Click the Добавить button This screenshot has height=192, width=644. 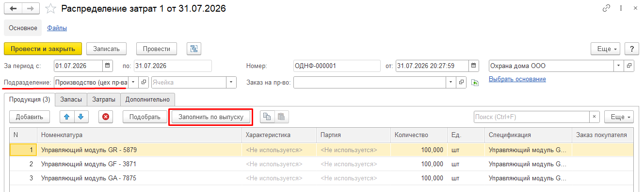[x=30, y=117]
